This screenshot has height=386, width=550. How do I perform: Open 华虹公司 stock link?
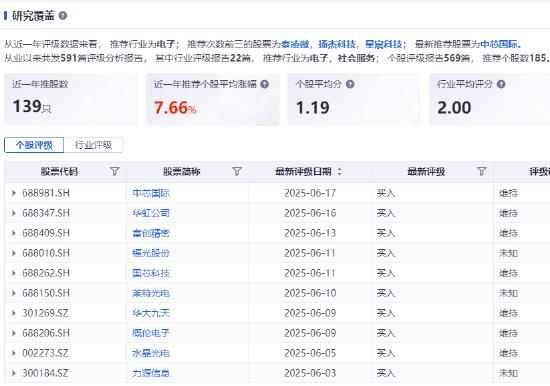point(151,213)
